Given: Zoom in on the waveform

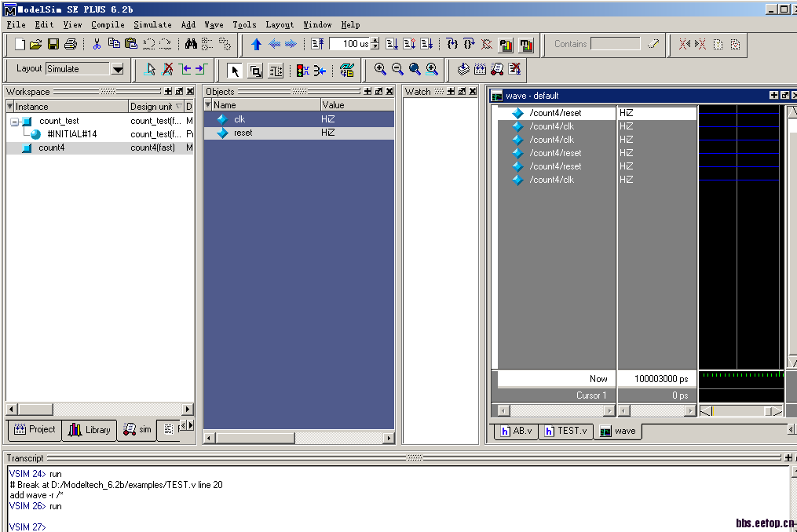Looking at the screenshot, I should (380, 69).
